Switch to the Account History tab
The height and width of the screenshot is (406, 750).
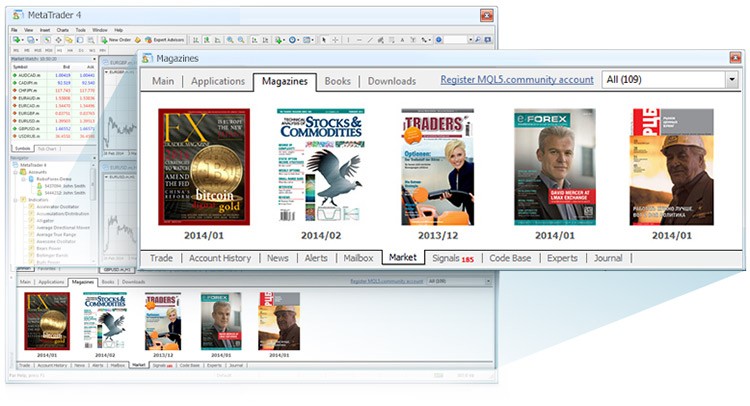(x=221, y=258)
